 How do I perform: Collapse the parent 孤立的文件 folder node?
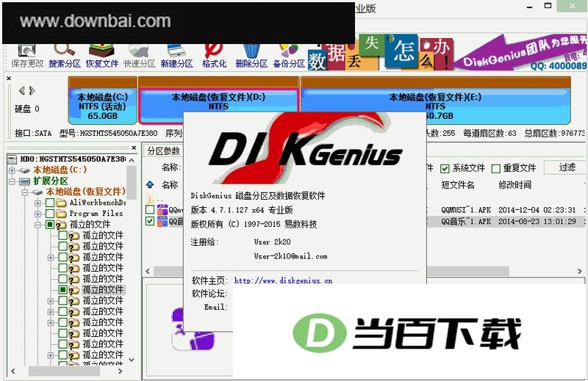37,225
